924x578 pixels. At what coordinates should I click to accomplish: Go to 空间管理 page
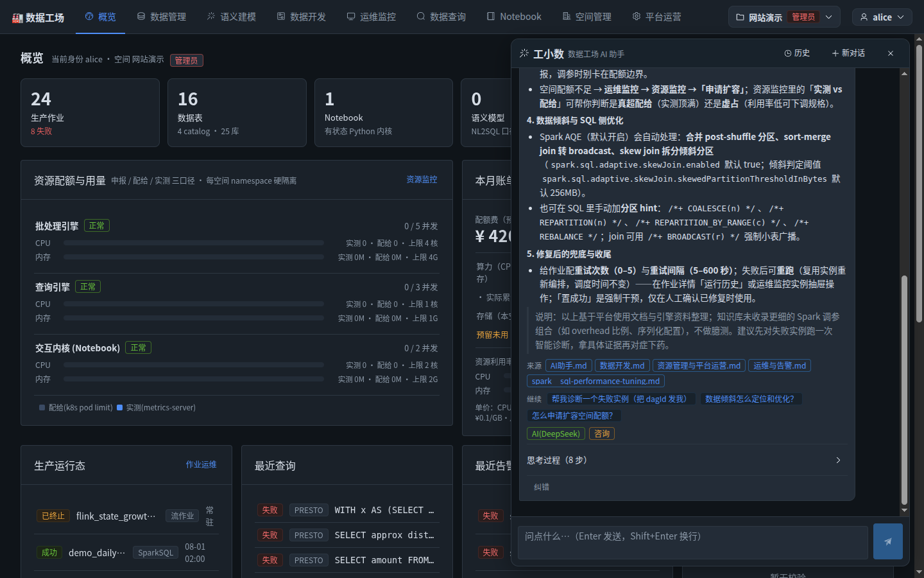[586, 17]
